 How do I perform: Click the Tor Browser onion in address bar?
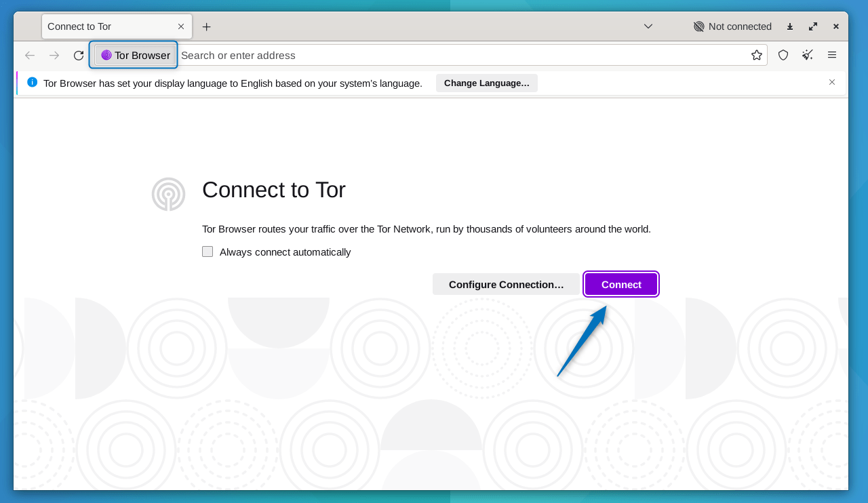pos(133,55)
